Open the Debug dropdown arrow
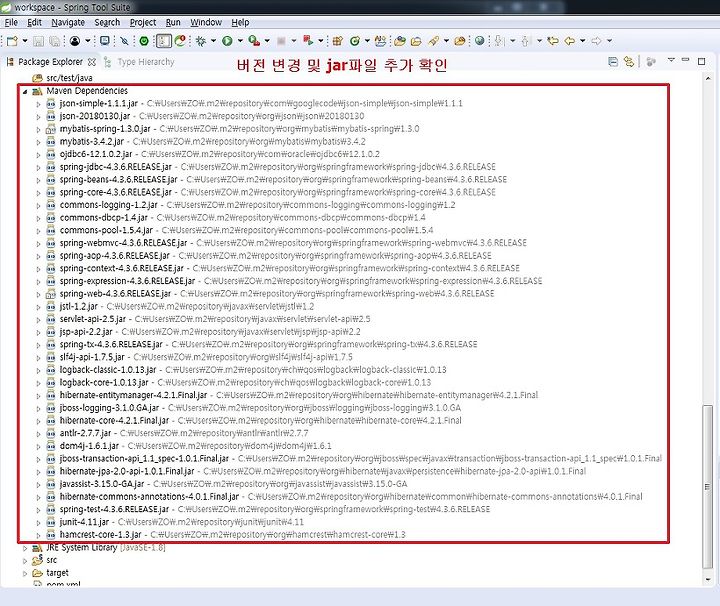 [x=214, y=41]
